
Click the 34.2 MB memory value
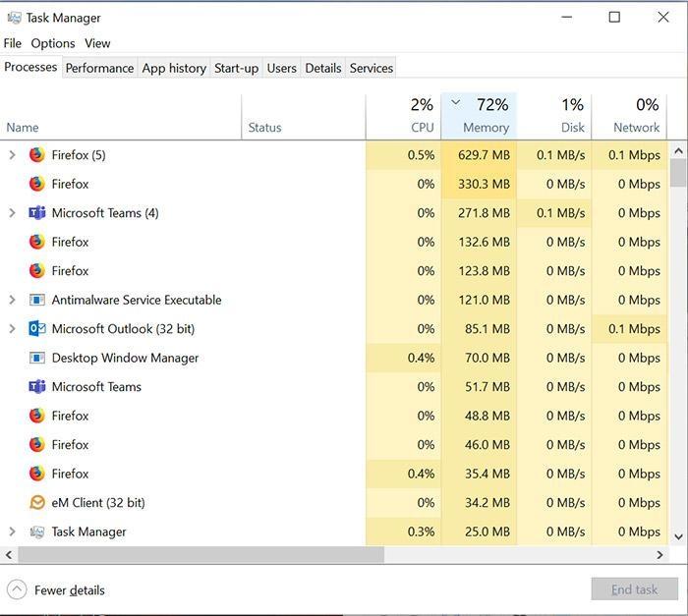click(487, 503)
